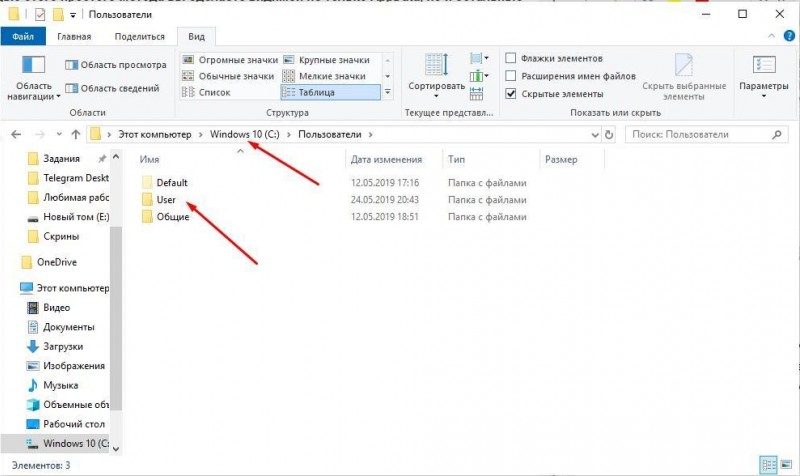Go back with the left arrow
800x476 pixels.
coord(16,134)
